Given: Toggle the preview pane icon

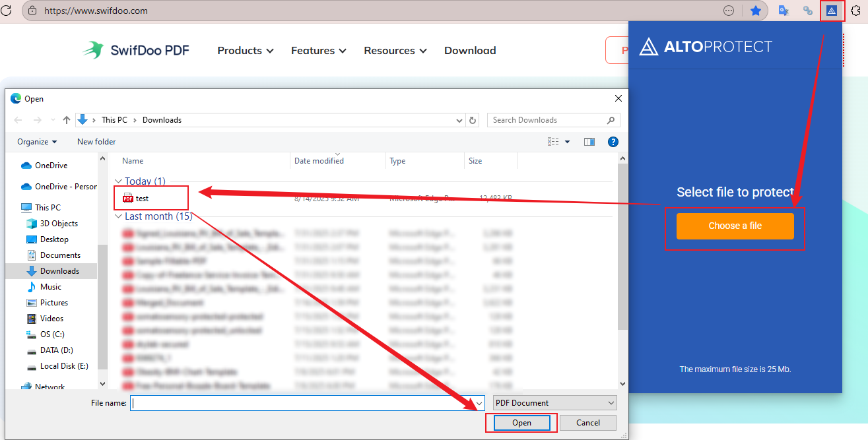Looking at the screenshot, I should pos(589,142).
